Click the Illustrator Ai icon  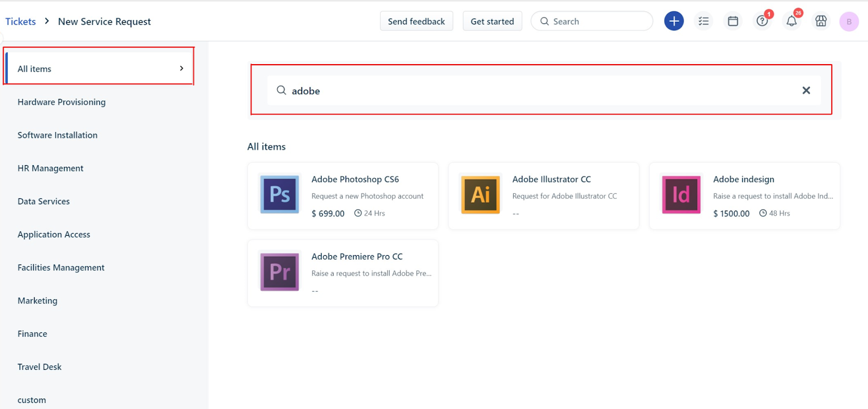(x=481, y=194)
